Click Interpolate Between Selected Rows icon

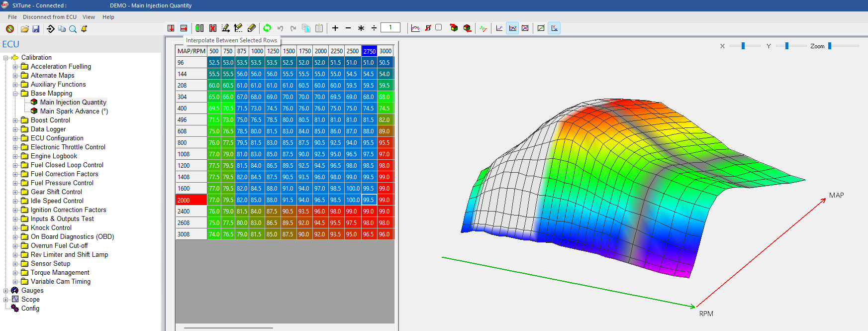click(x=184, y=28)
